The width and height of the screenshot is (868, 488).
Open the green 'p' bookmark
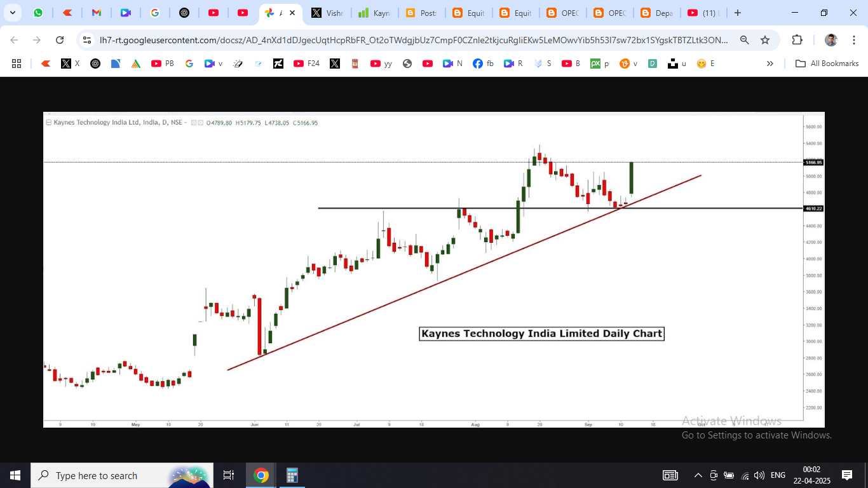click(x=600, y=64)
